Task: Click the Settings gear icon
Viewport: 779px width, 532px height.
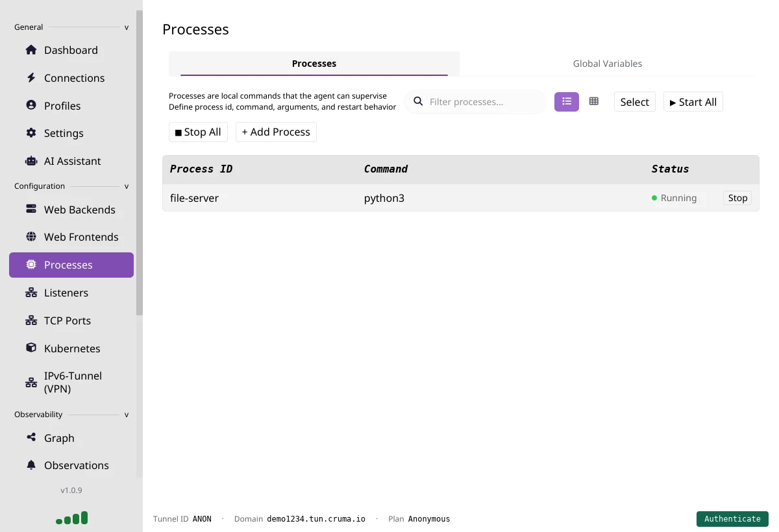Action: [31, 133]
